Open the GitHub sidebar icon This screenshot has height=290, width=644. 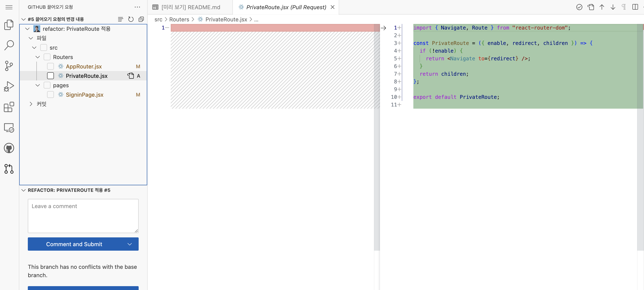tap(9, 148)
